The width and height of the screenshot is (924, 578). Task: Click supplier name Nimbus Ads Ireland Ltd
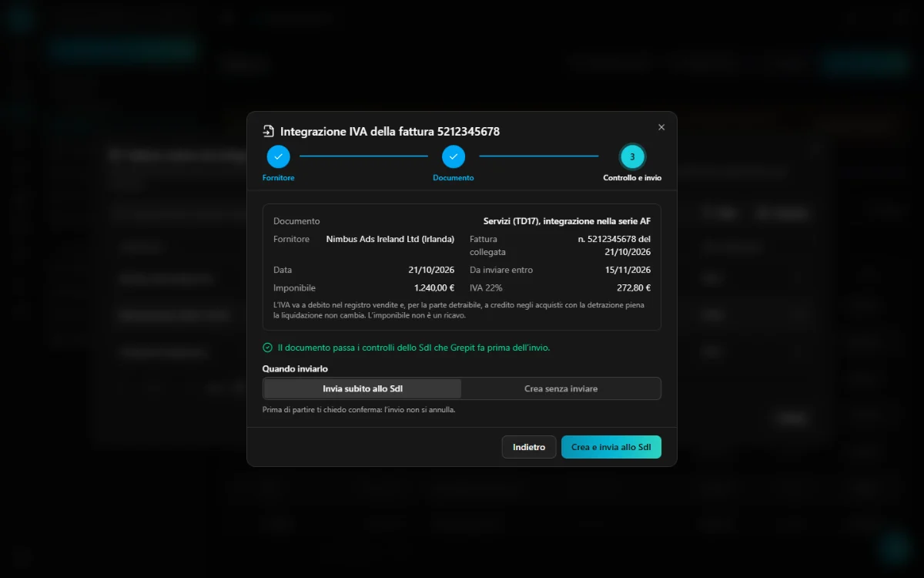pyautogui.click(x=390, y=239)
